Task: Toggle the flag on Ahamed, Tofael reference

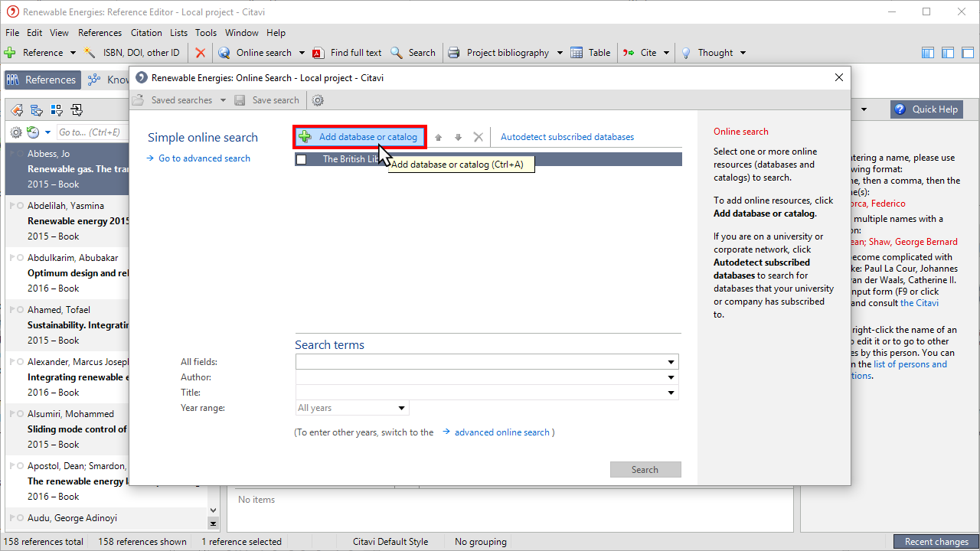Action: point(12,310)
